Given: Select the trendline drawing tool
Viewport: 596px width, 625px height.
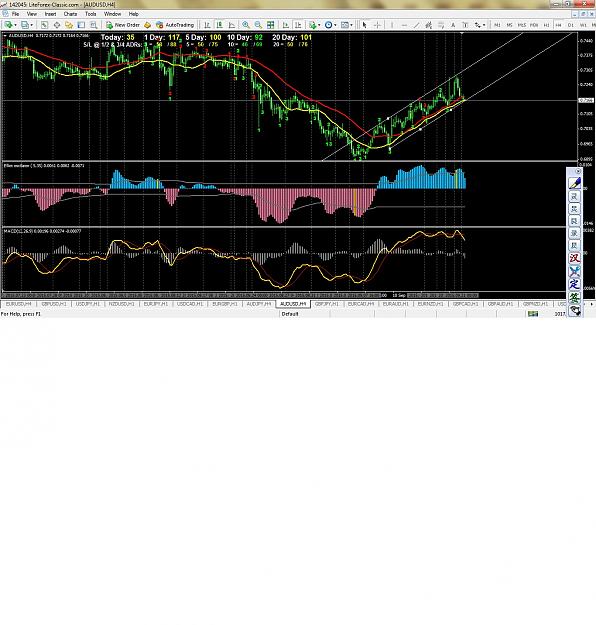Looking at the screenshot, I should [417, 25].
